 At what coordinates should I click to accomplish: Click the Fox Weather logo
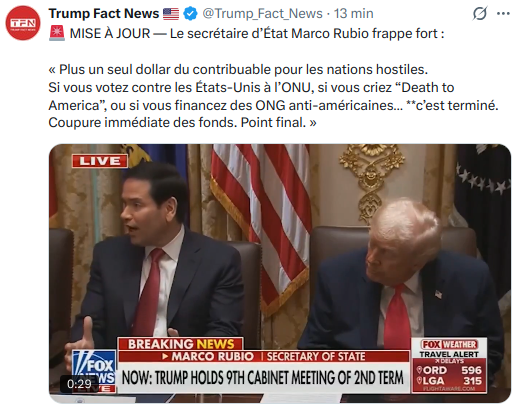coord(449,344)
